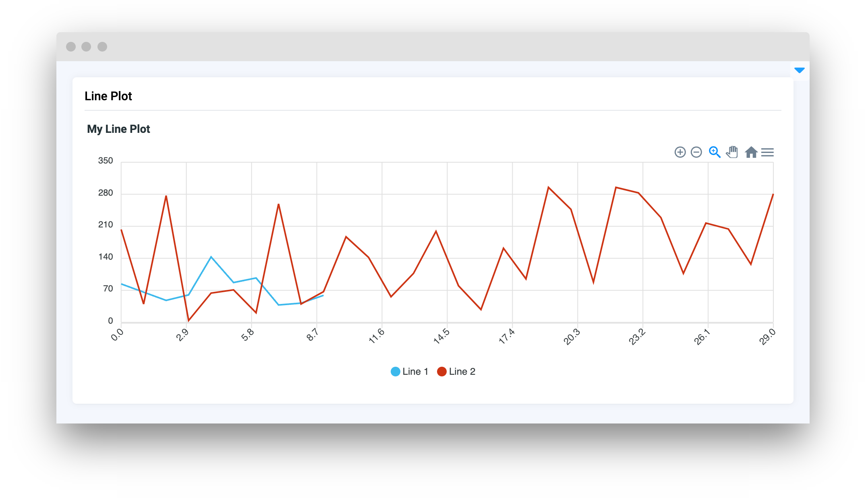
Task: Toggle the Line 1 series label in the legend
Action: [x=415, y=372]
